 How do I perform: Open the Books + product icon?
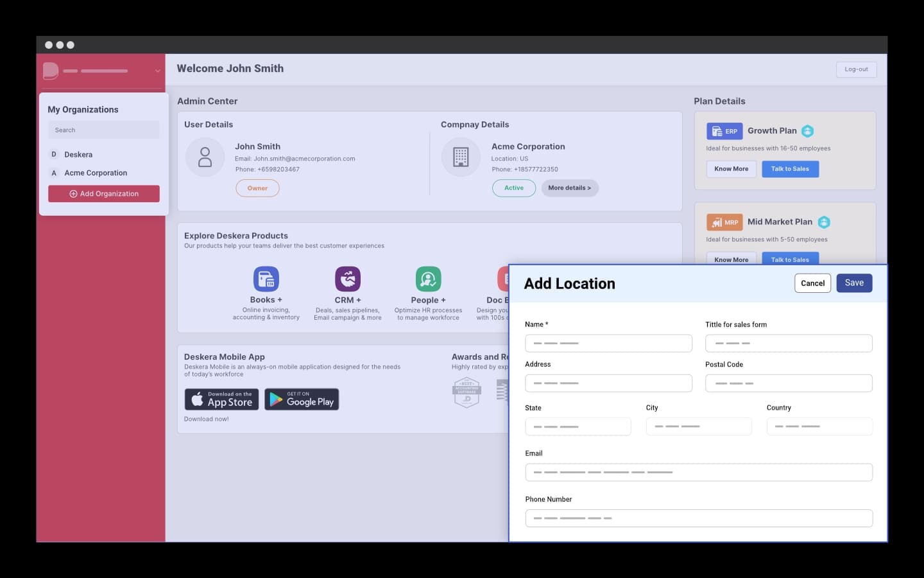click(x=266, y=279)
